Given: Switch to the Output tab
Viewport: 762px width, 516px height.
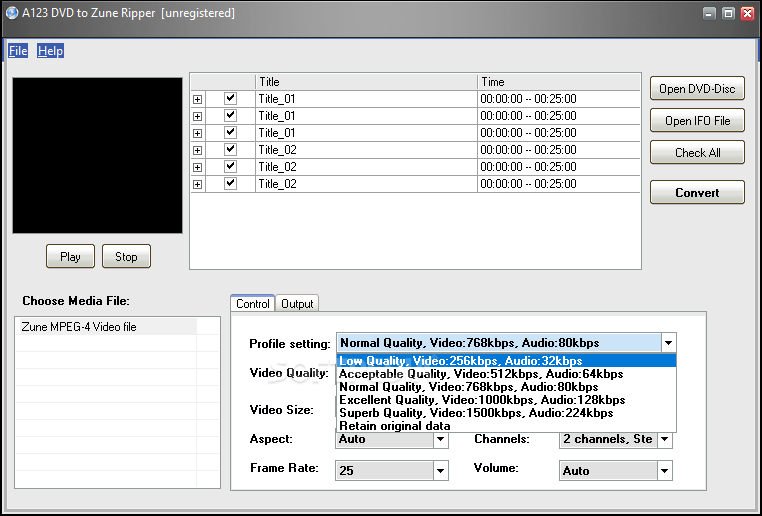Looking at the screenshot, I should (x=297, y=304).
